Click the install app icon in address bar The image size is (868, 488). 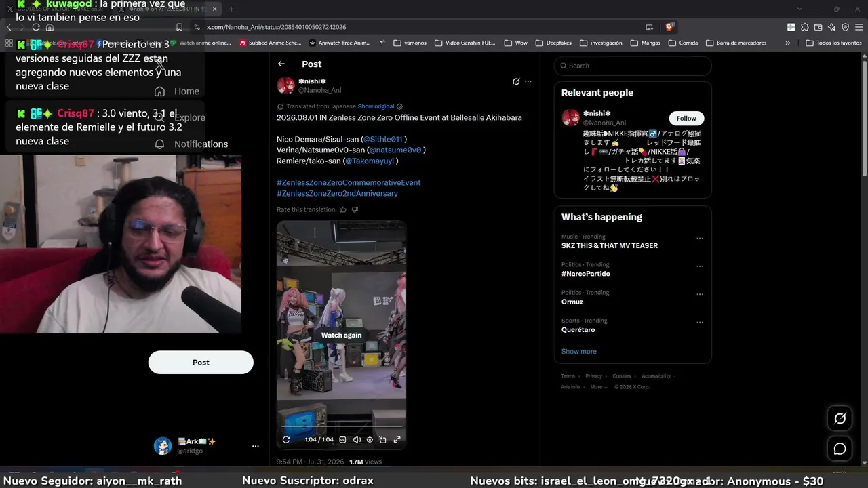click(649, 27)
